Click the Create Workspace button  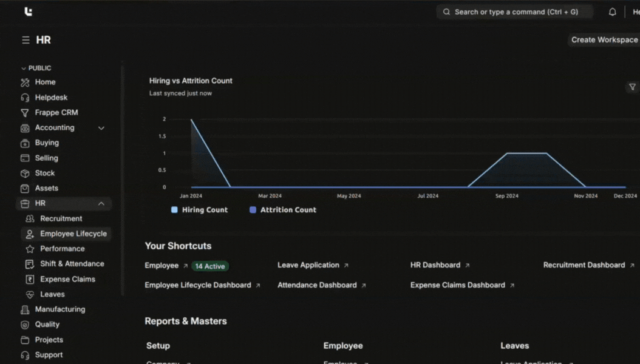click(604, 40)
